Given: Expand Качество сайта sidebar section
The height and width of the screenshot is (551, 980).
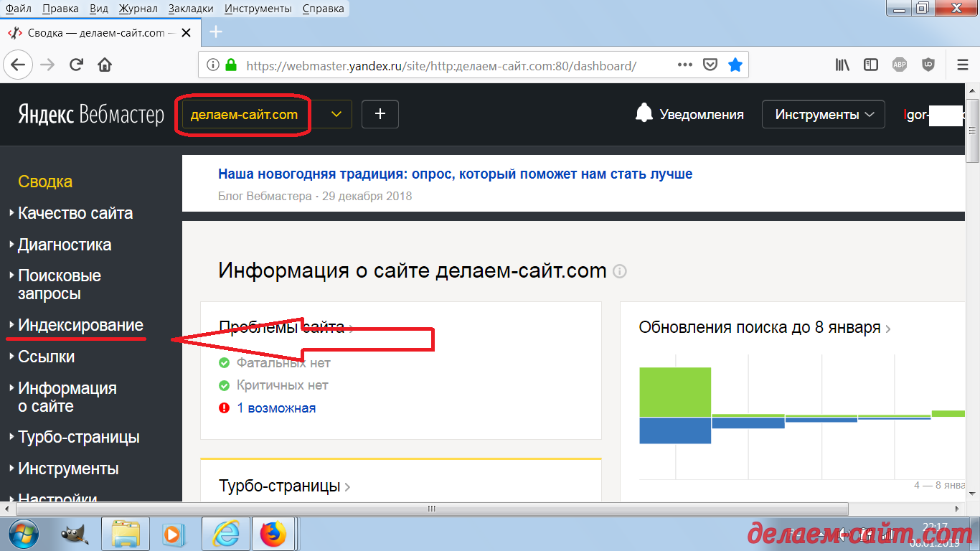Looking at the screenshot, I should (x=75, y=213).
